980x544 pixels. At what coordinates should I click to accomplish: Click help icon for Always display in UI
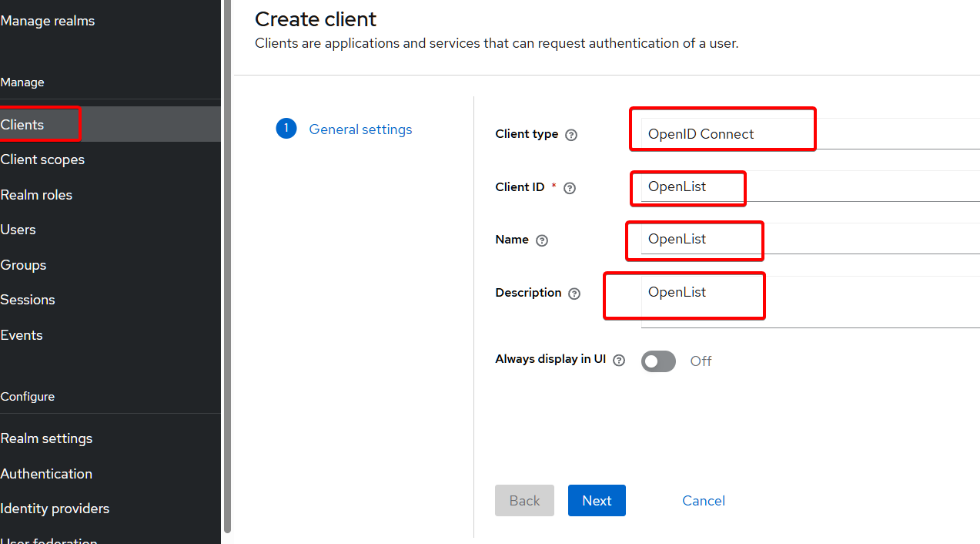click(619, 360)
